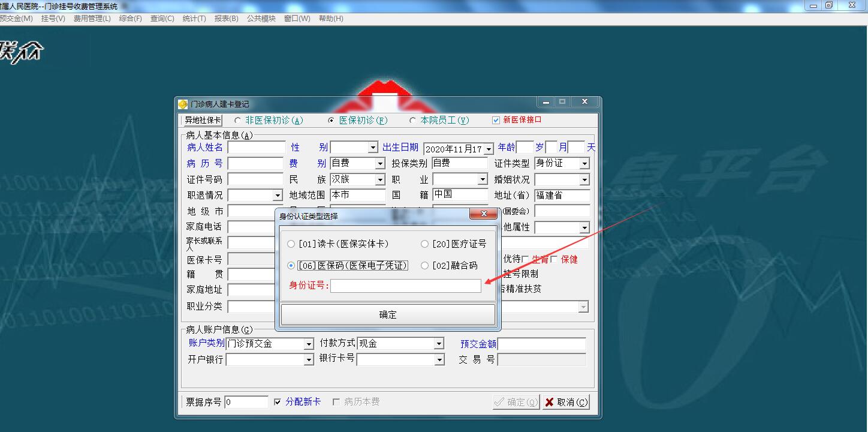
Task: Open the 预交金(M) menu
Action: (16, 19)
